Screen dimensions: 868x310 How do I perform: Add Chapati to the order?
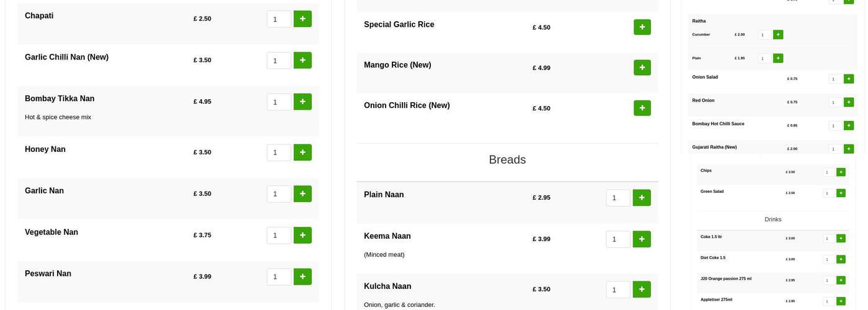click(x=303, y=19)
